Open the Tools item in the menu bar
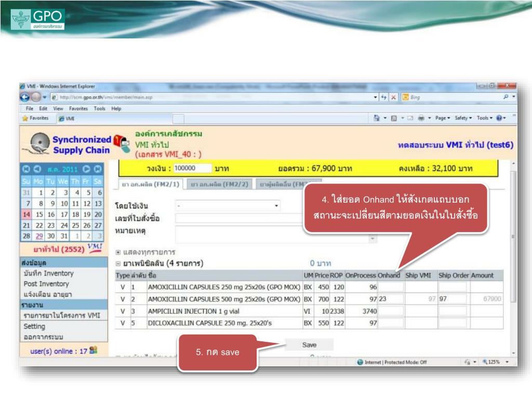 coord(99,109)
